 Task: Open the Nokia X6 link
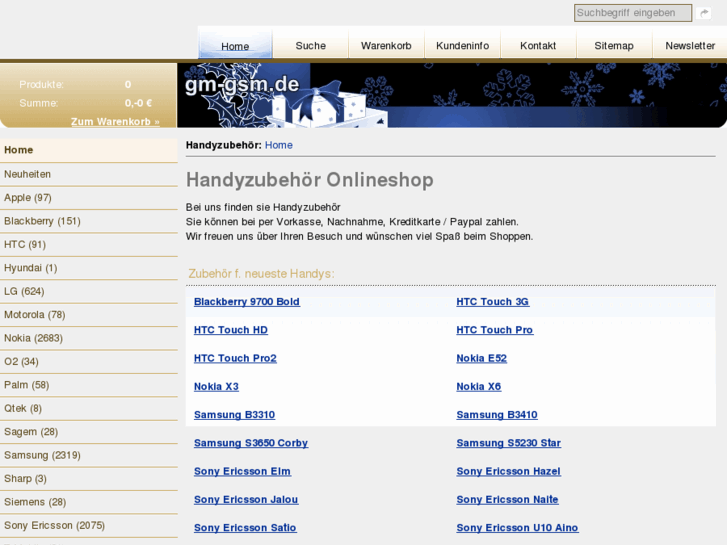pos(478,387)
